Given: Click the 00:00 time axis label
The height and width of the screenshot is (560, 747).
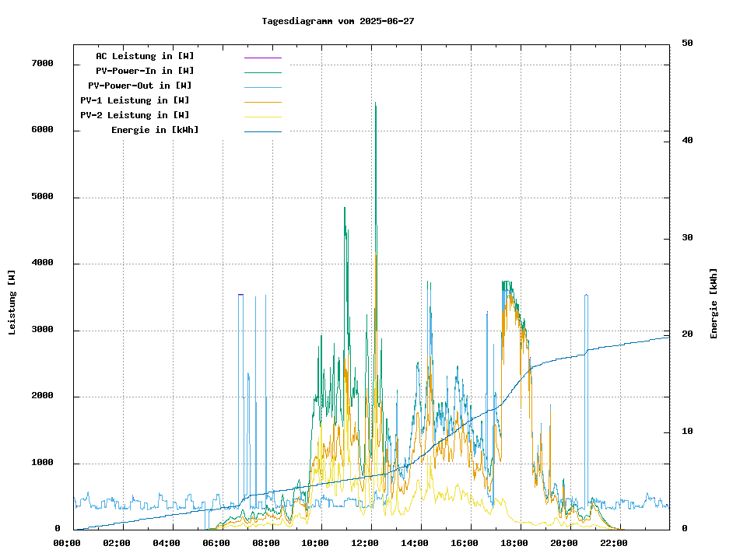Looking at the screenshot, I should pos(68,543).
